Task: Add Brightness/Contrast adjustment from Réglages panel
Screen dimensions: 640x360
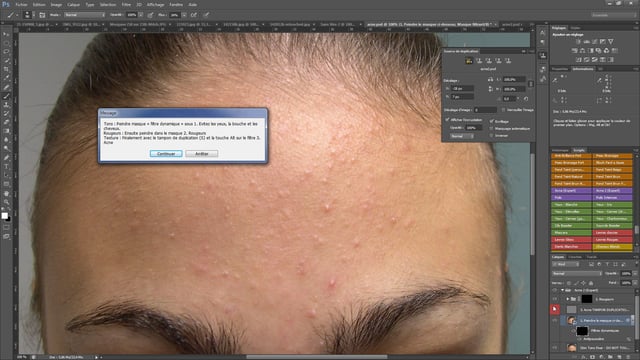Action: tap(579, 42)
